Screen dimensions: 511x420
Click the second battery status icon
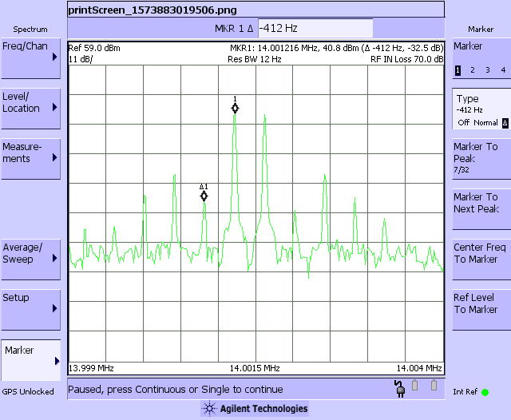(434, 385)
